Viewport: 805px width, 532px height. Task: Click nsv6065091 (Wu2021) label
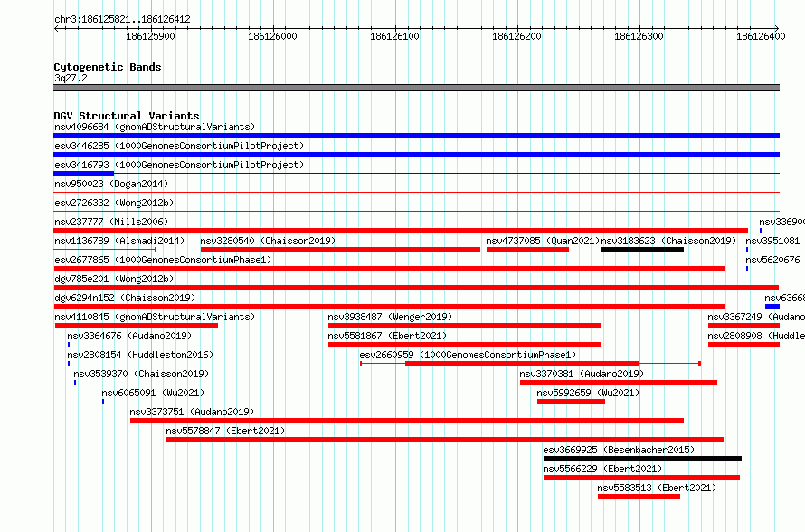tap(153, 393)
